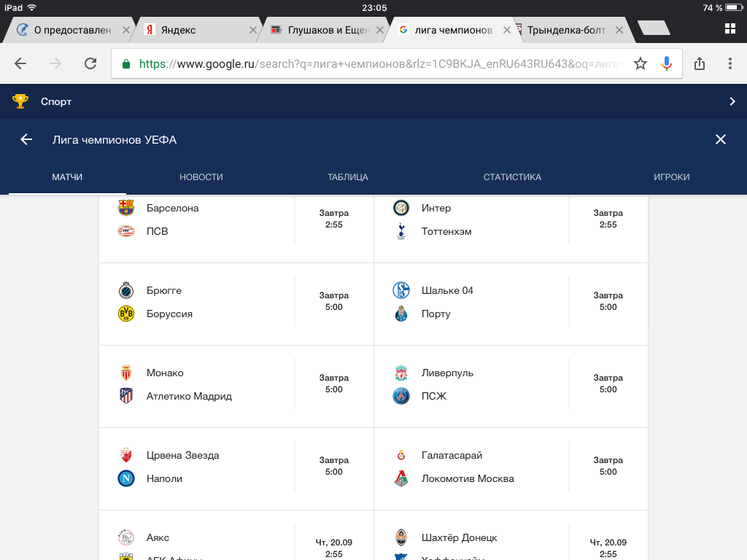
Task: Click the Crvena Zvezda crest
Action: pyautogui.click(x=126, y=455)
